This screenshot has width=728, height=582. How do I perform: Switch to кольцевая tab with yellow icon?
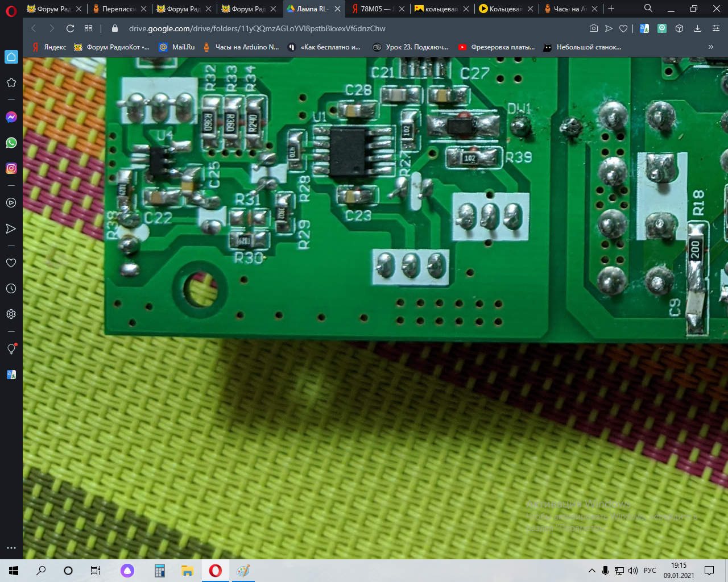pos(442,9)
